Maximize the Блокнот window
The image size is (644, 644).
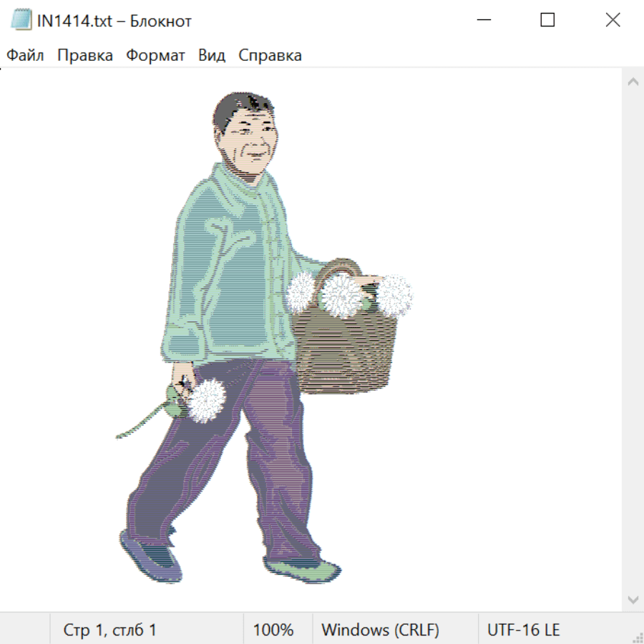tap(547, 20)
